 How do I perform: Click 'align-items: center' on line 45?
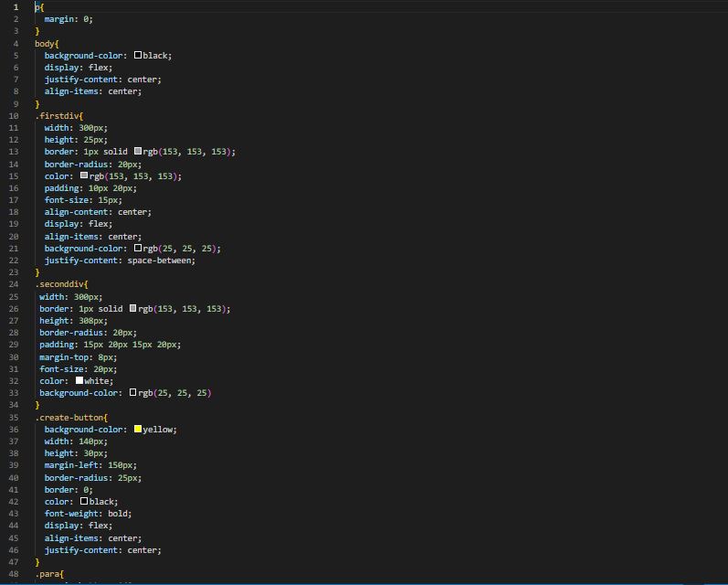point(93,538)
